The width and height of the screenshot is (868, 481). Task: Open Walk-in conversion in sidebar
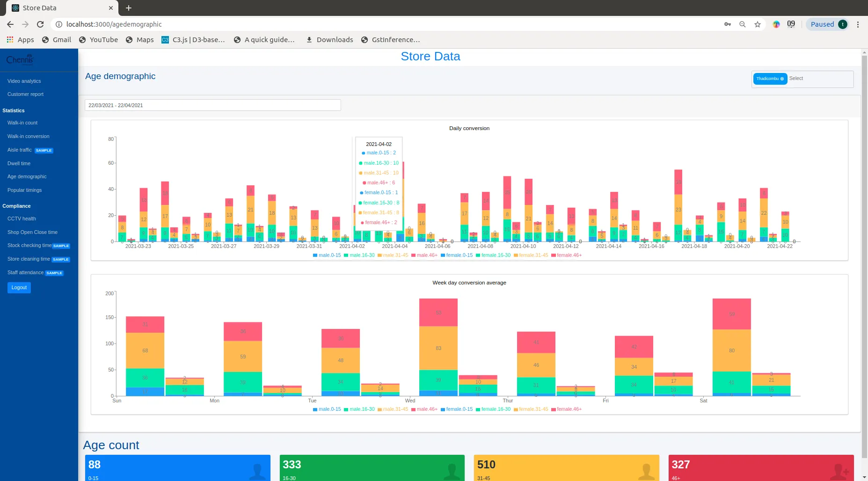pos(28,137)
